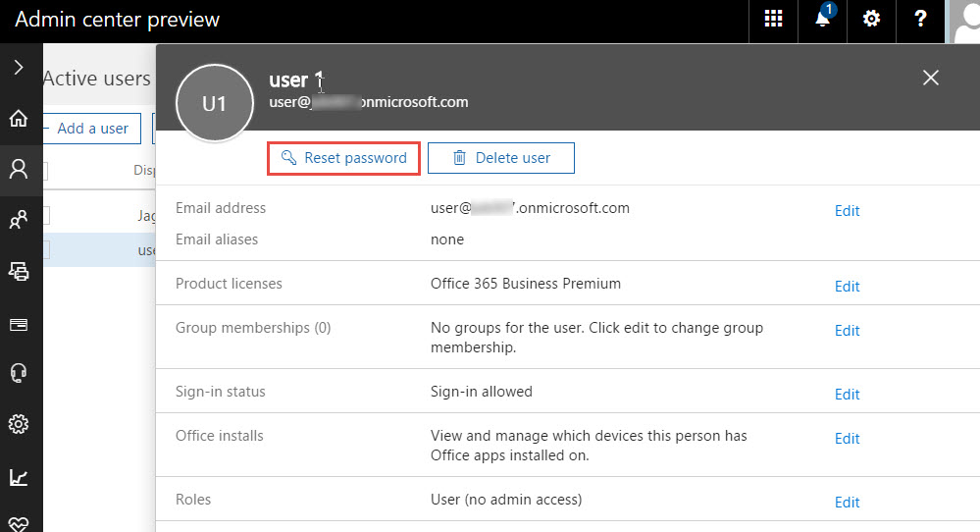Click the Reset password button

(343, 158)
